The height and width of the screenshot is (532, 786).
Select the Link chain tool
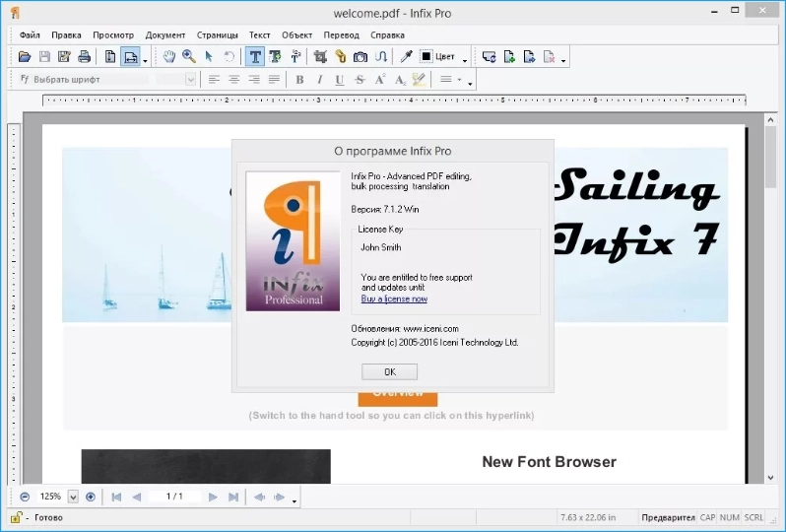pos(341,57)
